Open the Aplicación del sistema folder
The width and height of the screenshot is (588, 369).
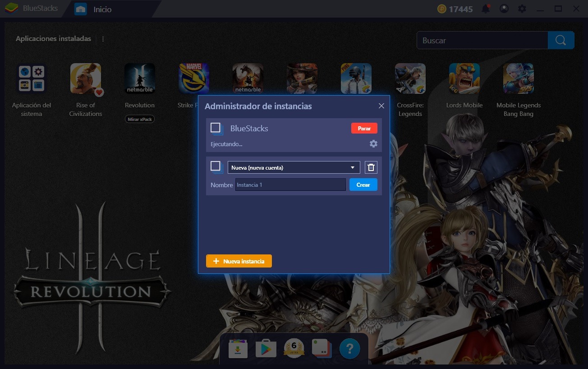(x=32, y=78)
